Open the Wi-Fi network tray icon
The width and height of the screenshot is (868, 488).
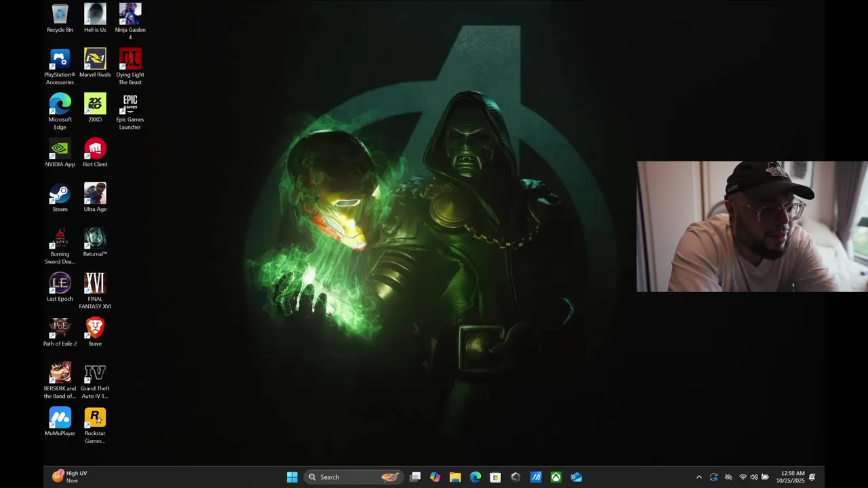coord(743,477)
